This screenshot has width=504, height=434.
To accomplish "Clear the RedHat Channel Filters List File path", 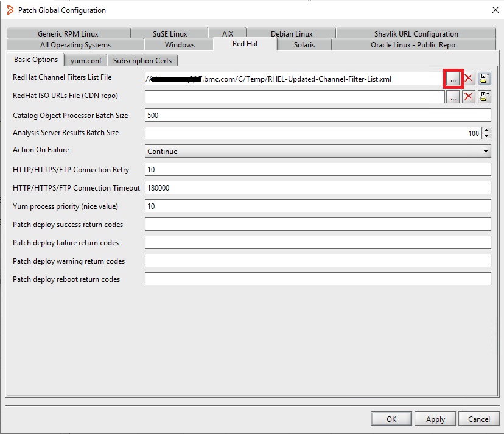I will 469,79.
